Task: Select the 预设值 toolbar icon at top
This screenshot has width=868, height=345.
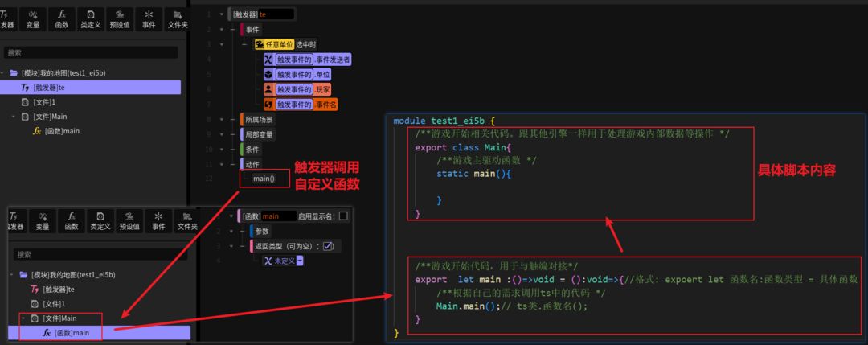Action: point(120,19)
